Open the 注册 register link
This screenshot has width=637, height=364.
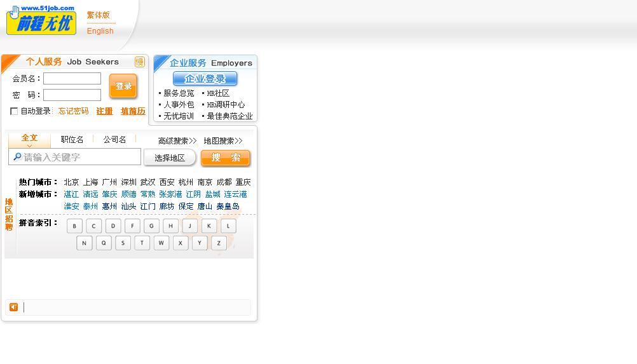(104, 111)
